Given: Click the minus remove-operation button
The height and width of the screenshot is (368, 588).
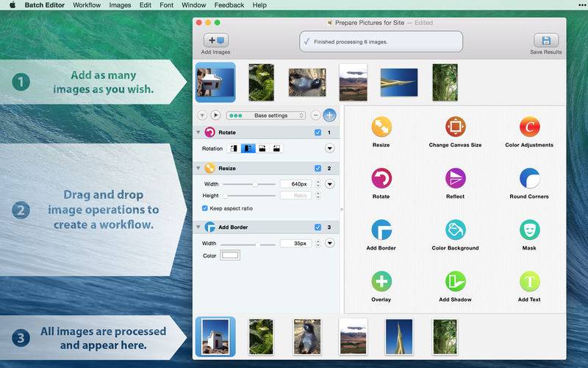Looking at the screenshot, I should tap(316, 116).
